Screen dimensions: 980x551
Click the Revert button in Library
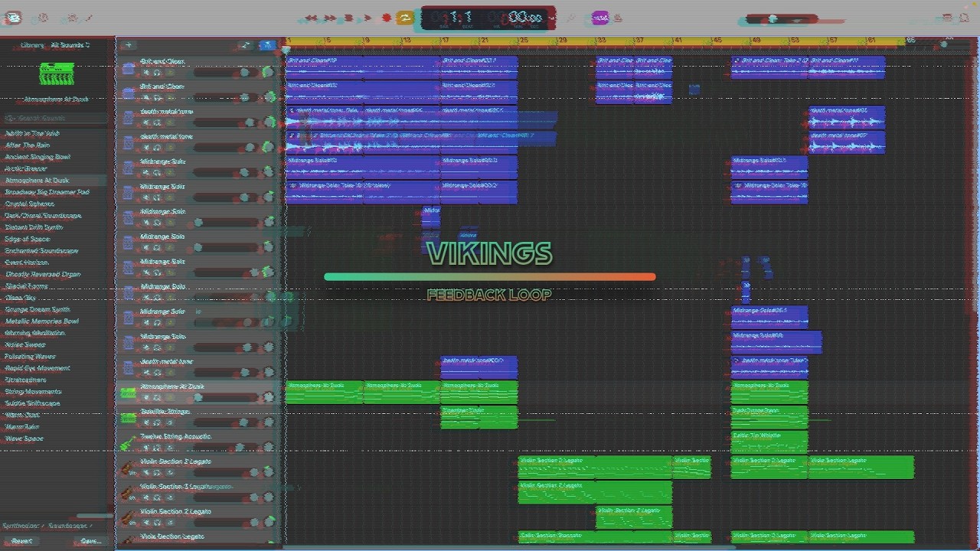click(21, 540)
